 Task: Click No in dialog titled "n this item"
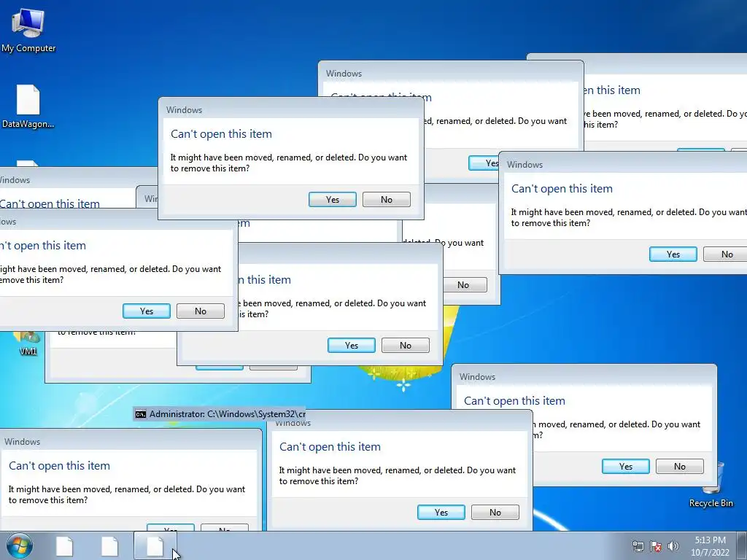pyautogui.click(x=406, y=345)
